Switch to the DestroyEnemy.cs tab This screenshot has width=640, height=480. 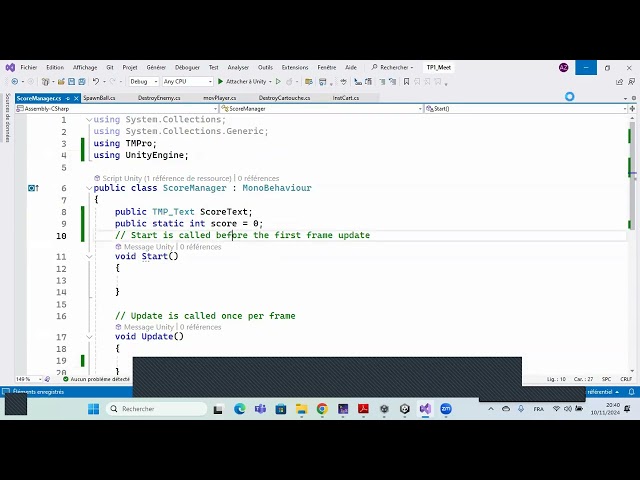click(159, 98)
